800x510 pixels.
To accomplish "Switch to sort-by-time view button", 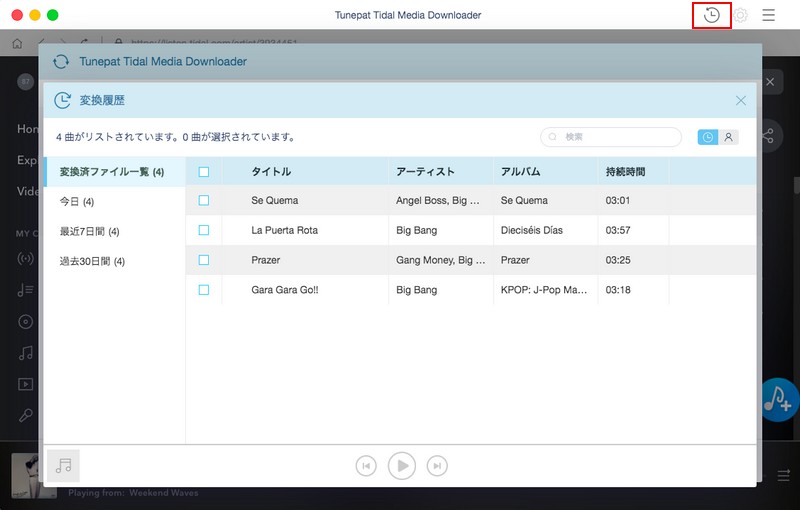I will [x=708, y=137].
